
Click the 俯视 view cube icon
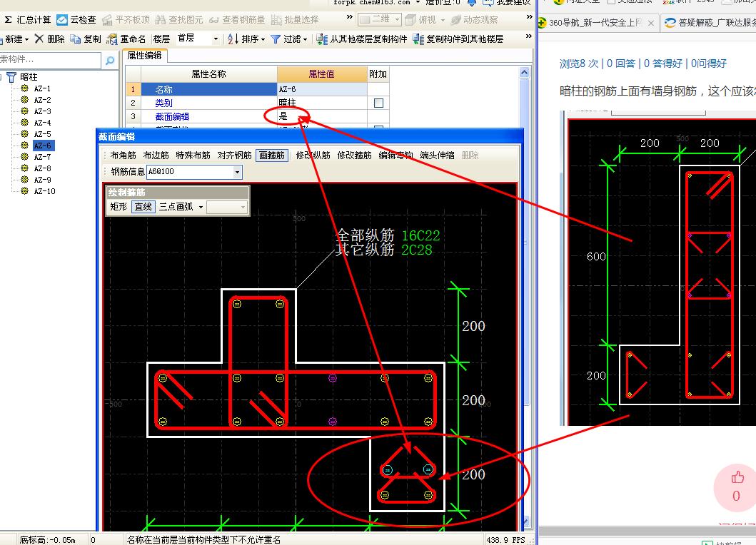(x=410, y=20)
